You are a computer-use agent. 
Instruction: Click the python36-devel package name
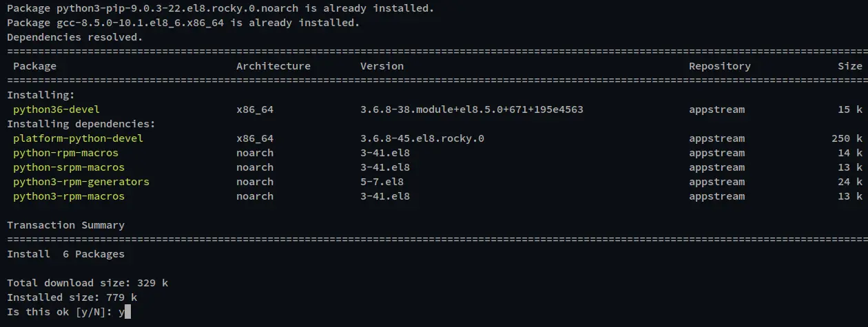[x=56, y=109]
